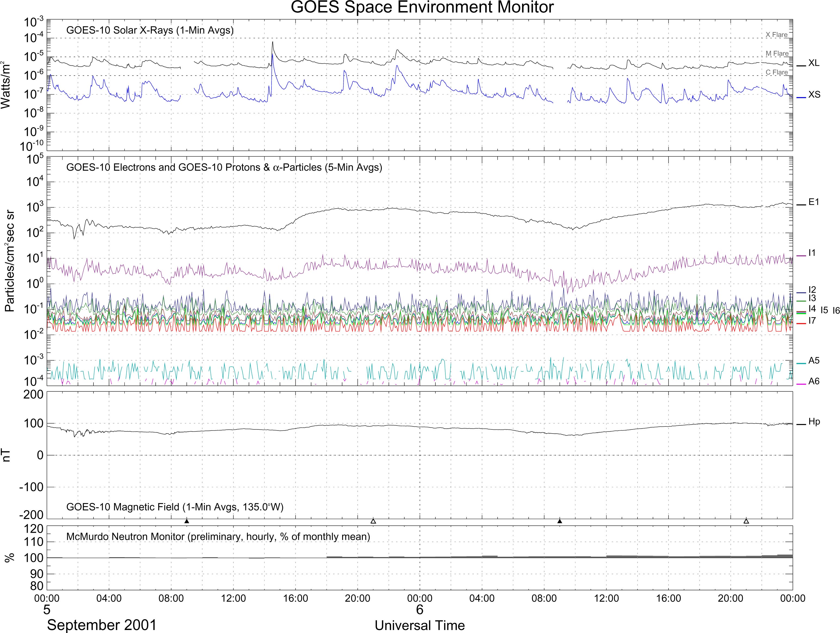Click the XL legend label
This screenshot has width=840, height=633.
pos(814,63)
